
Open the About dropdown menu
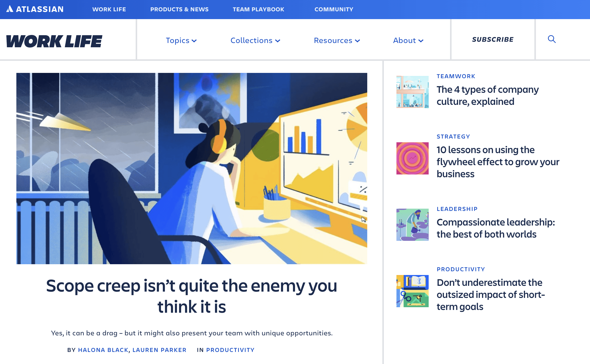pos(408,40)
